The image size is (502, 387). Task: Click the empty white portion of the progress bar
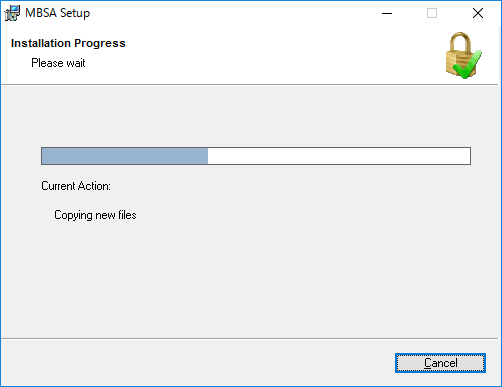click(339, 156)
